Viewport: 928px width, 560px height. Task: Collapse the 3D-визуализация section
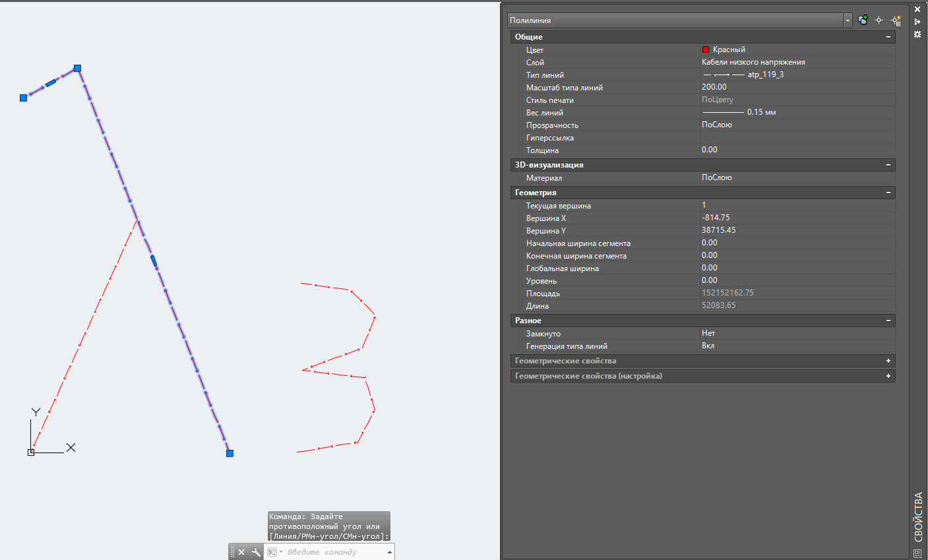point(888,165)
